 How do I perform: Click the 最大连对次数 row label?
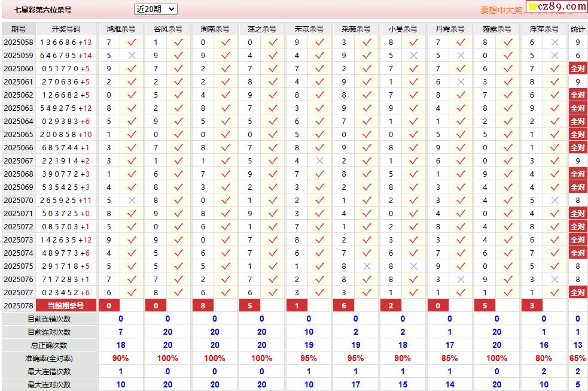(x=49, y=384)
